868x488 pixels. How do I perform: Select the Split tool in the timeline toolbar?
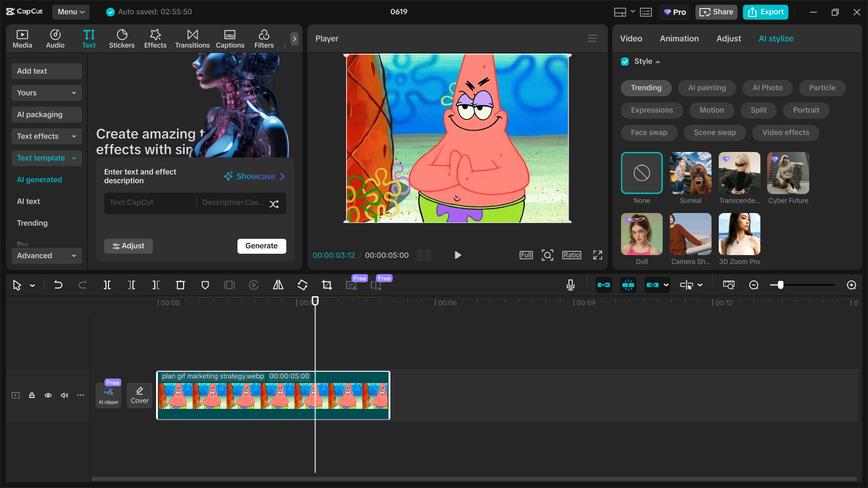(107, 285)
